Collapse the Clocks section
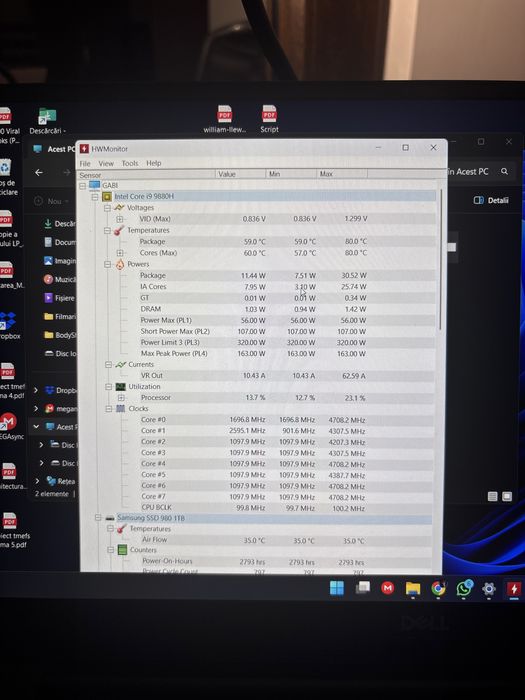 (109, 409)
